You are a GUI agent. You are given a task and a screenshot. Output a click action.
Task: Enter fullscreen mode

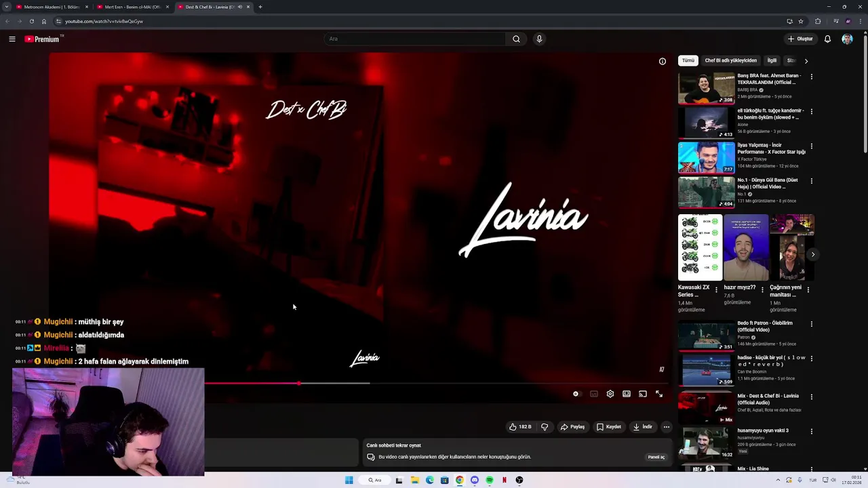(x=659, y=394)
